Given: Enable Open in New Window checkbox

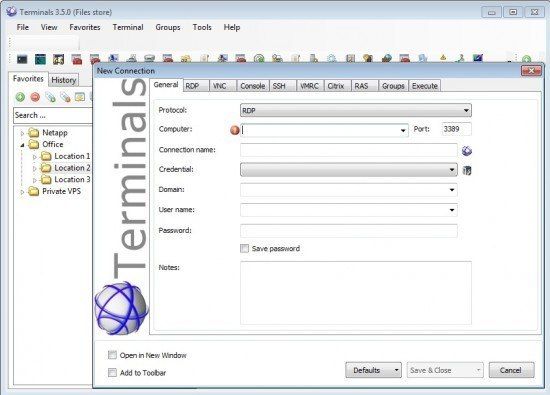Looking at the screenshot, I should click(112, 355).
